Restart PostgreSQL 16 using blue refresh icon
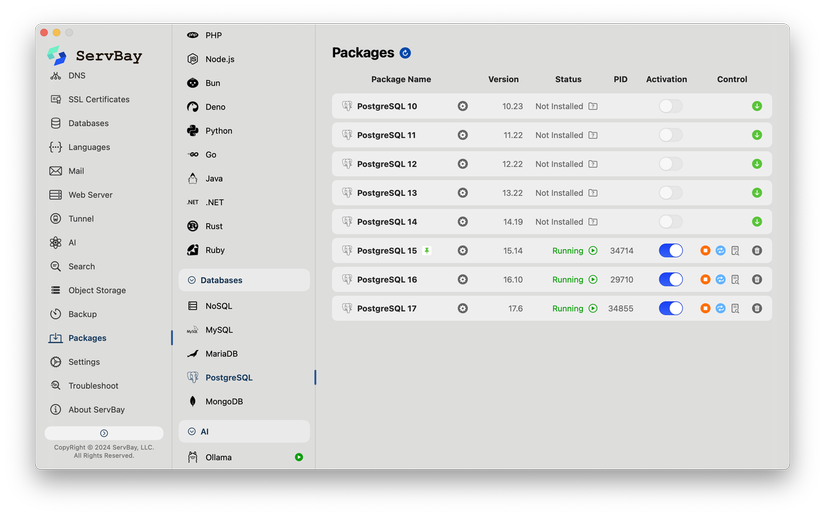This screenshot has width=825, height=516. [720, 280]
